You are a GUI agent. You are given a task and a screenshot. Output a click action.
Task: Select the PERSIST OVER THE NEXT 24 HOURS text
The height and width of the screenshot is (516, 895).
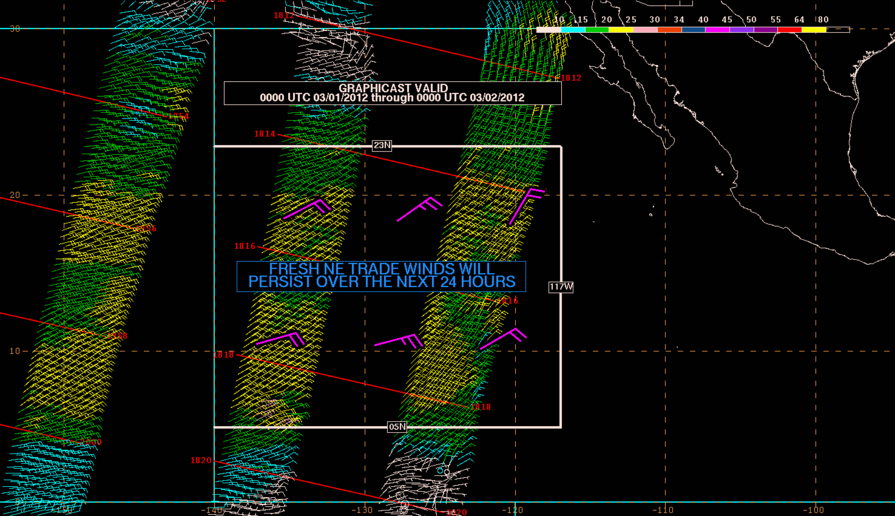tap(382, 282)
